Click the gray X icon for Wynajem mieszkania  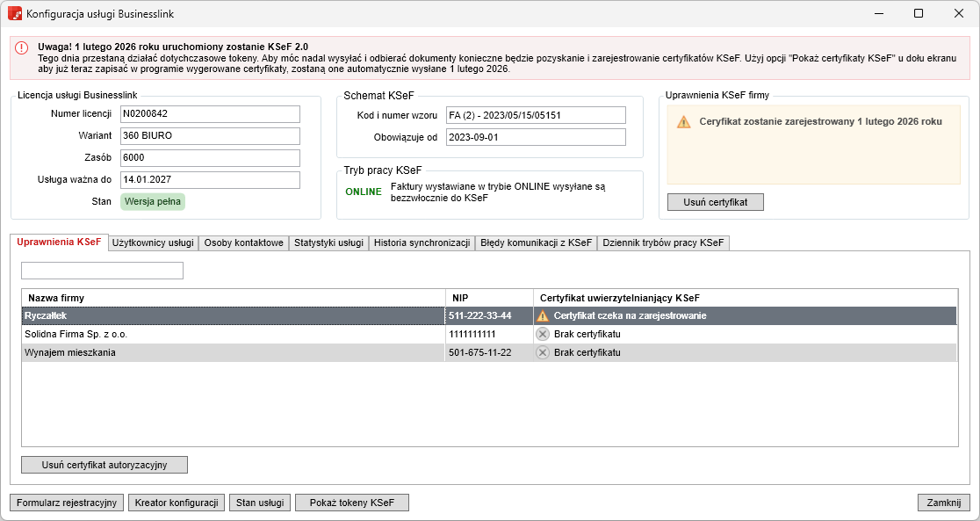pyautogui.click(x=543, y=352)
